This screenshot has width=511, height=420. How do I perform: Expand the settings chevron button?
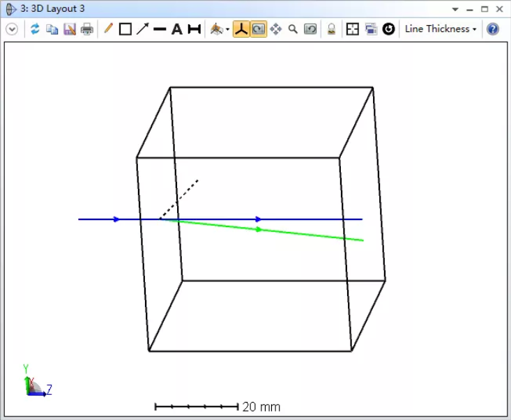click(12, 29)
